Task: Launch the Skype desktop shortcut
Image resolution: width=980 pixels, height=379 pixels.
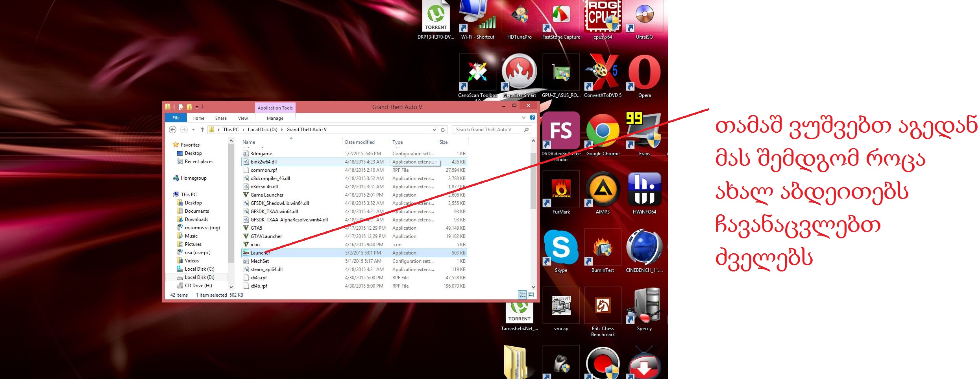Action: pos(561,248)
